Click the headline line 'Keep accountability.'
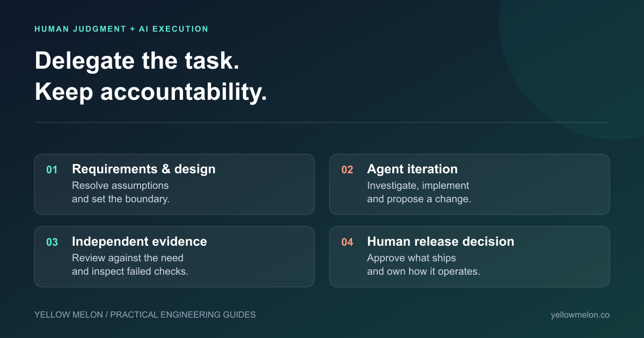 [x=151, y=92]
